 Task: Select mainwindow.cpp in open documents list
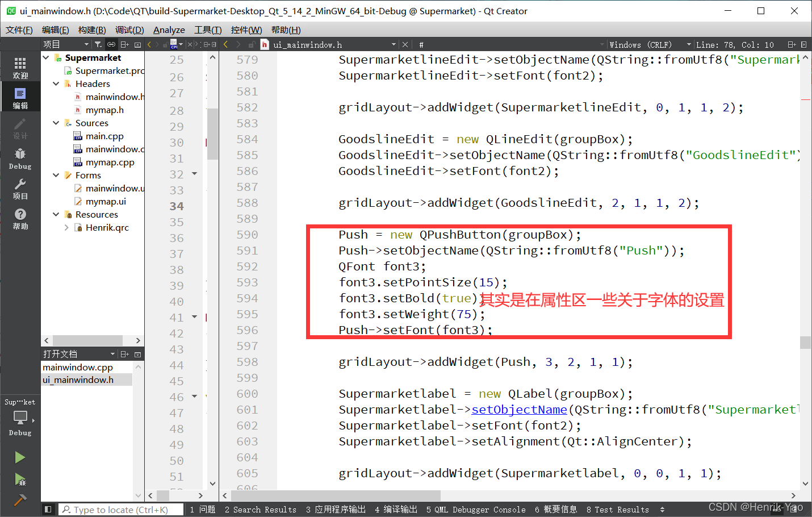(x=78, y=367)
